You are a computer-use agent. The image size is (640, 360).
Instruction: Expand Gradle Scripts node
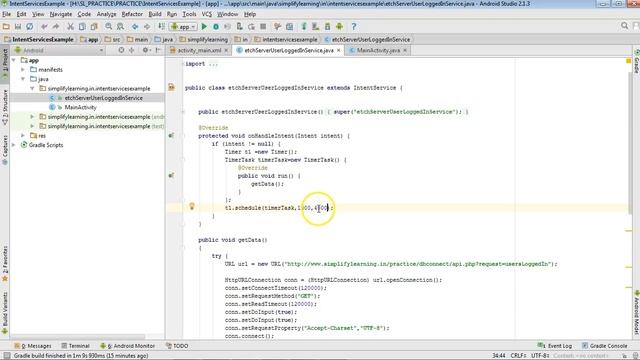[14, 145]
